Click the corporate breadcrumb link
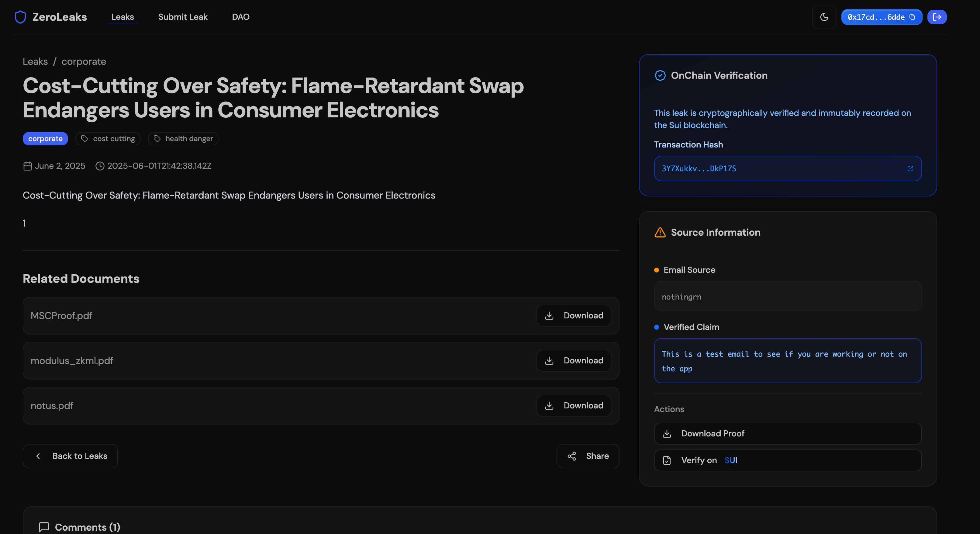The width and height of the screenshot is (980, 534). point(84,62)
